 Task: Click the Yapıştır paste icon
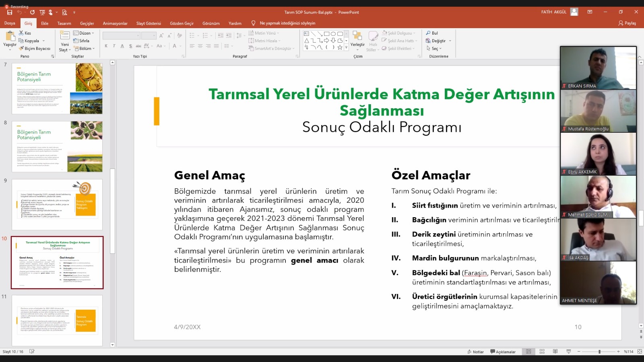tap(10, 37)
